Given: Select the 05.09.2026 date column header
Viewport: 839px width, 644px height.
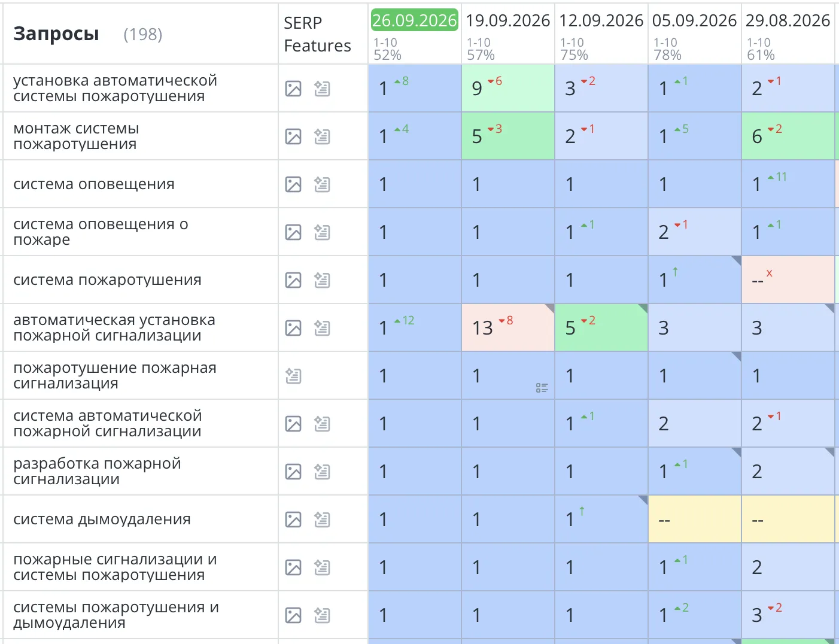Looking at the screenshot, I should tap(694, 20).
